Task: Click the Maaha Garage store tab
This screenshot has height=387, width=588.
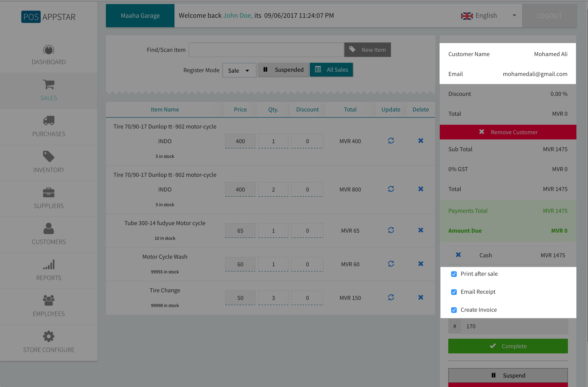Action: click(140, 16)
